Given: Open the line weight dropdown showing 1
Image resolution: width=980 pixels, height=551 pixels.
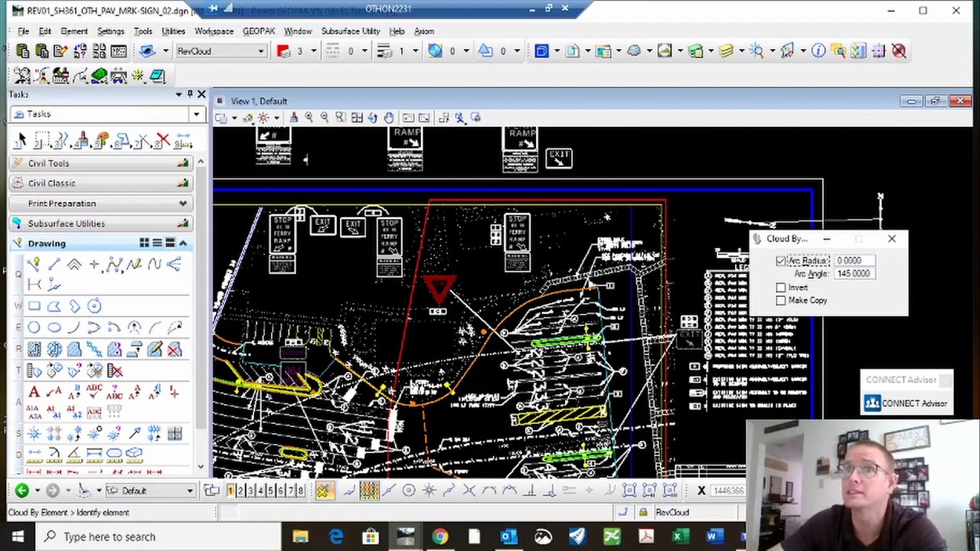Looking at the screenshot, I should [x=416, y=51].
